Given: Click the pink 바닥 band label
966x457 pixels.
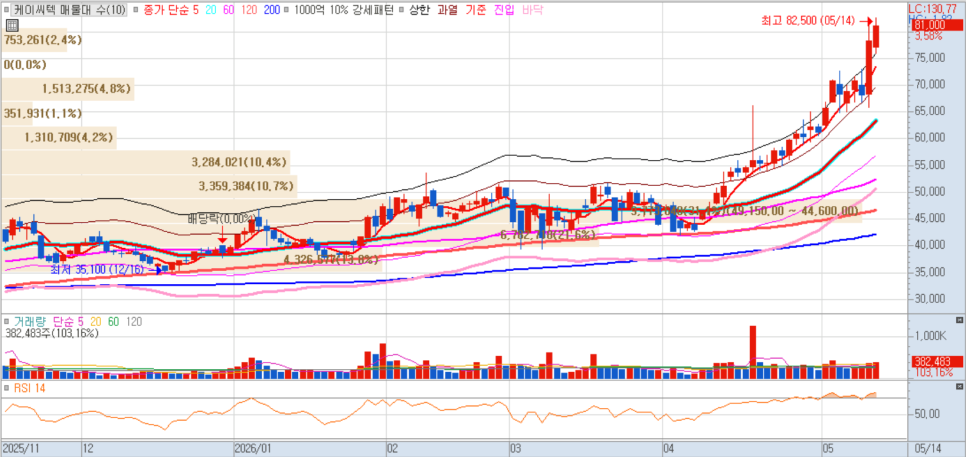Looking at the screenshot, I should coord(532,10).
